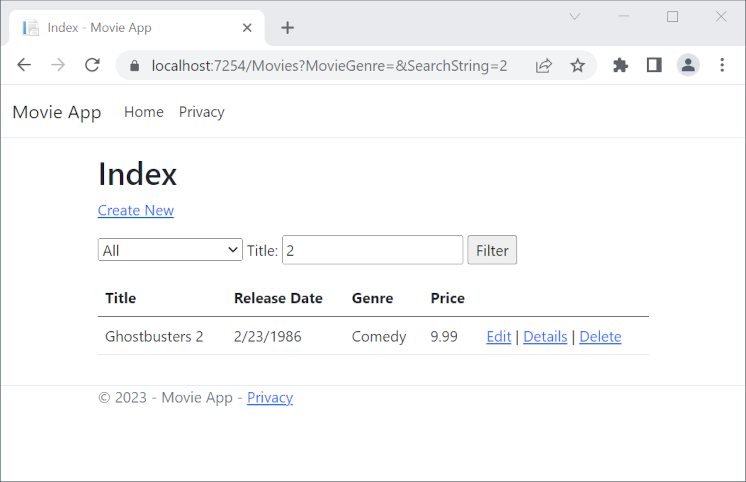View site information lock icon
The image size is (746, 482).
point(135,66)
